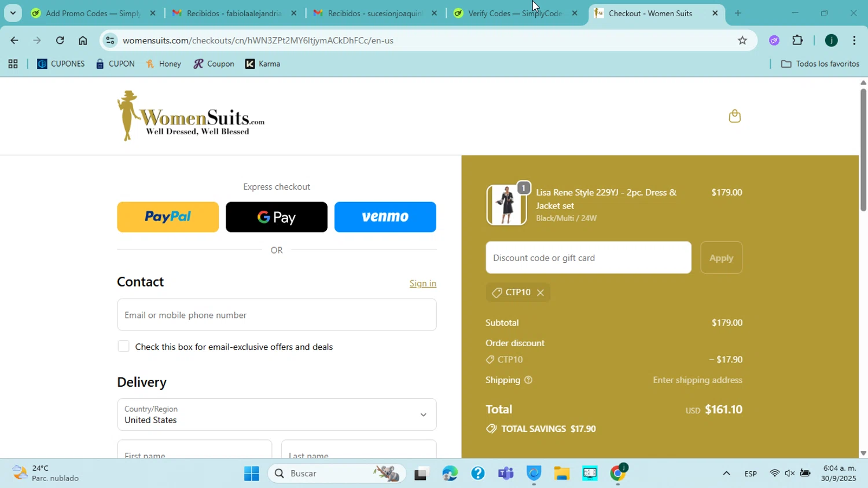Click the Sign in link

click(x=423, y=284)
